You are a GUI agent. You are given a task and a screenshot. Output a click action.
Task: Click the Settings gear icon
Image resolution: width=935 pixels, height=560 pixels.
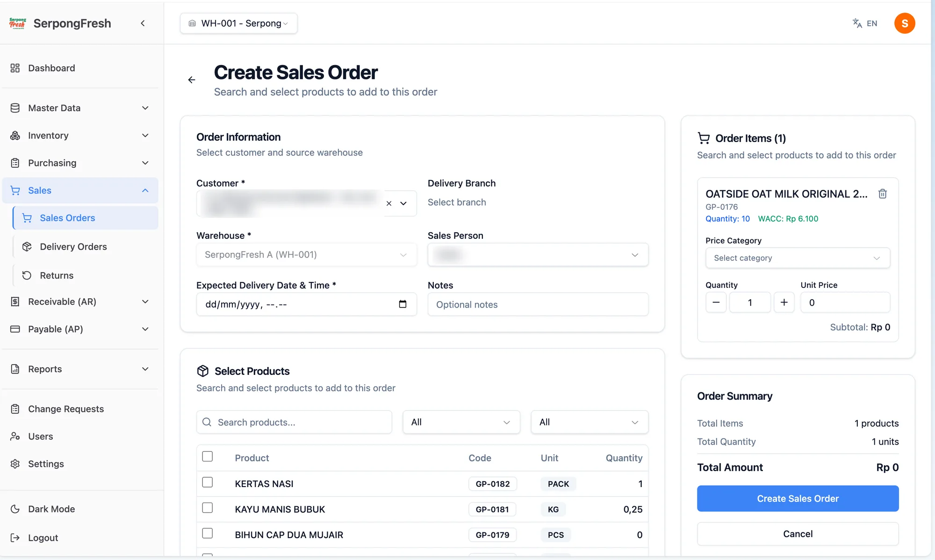(x=15, y=464)
